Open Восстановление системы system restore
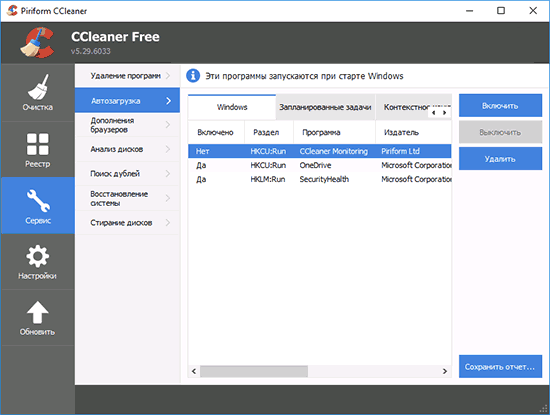This screenshot has width=550, height=415. coord(128,198)
